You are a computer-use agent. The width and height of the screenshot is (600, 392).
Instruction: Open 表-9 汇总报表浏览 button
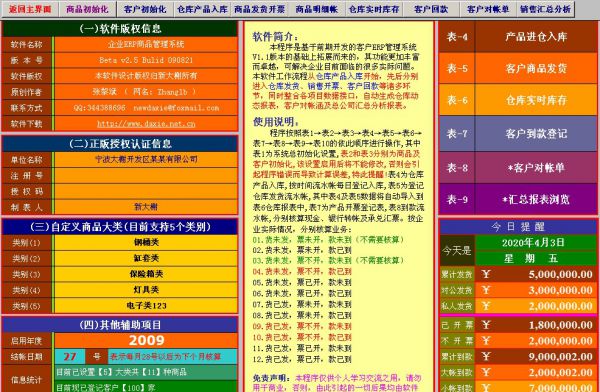[518, 199]
